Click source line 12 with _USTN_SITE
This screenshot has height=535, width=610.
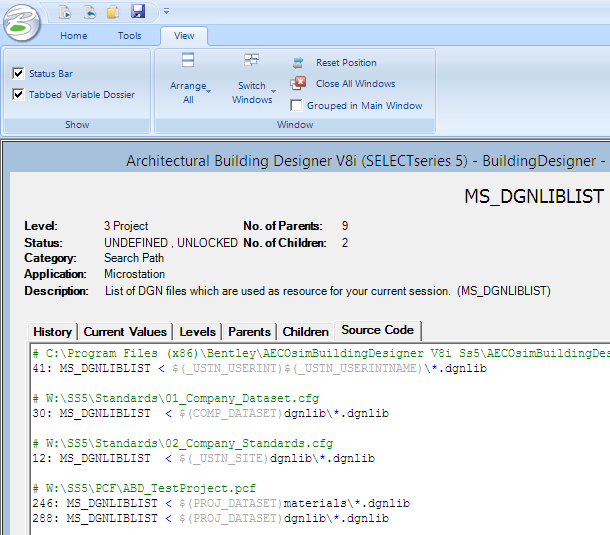pos(204,458)
